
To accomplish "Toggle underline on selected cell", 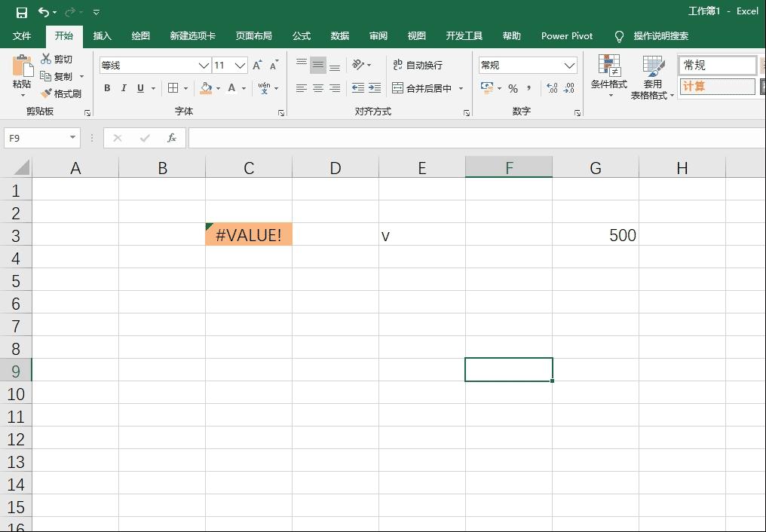I will (x=140, y=88).
